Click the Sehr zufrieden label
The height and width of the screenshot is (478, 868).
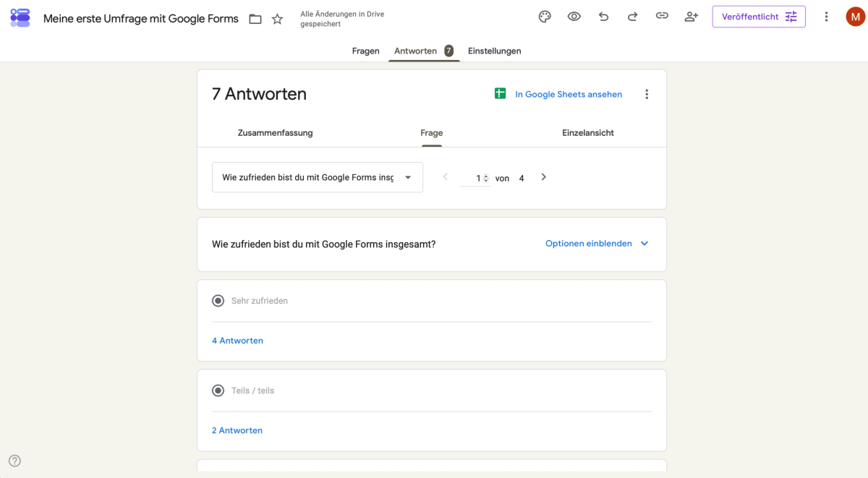click(x=260, y=301)
